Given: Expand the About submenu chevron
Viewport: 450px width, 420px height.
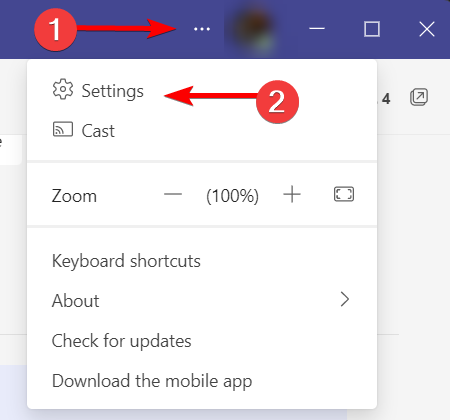Looking at the screenshot, I should tap(345, 299).
